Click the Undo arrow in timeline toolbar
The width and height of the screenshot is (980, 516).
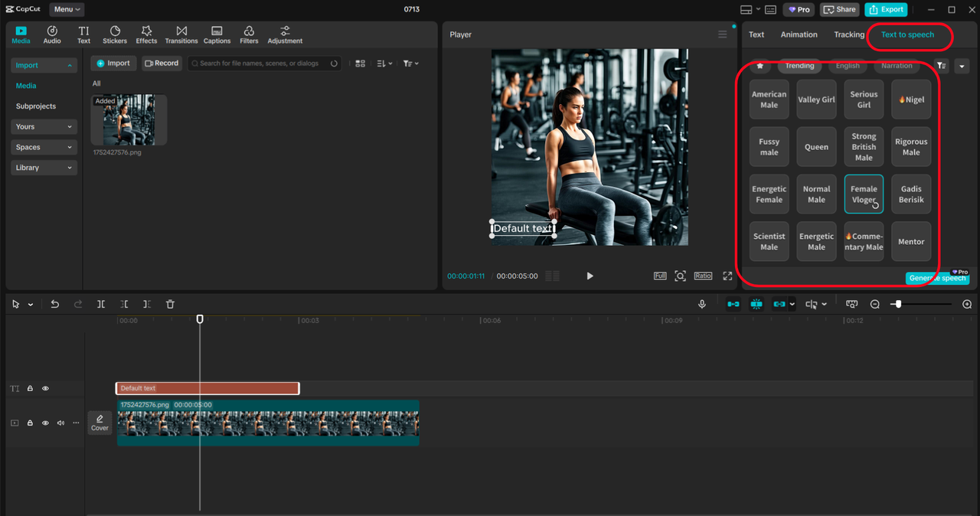coord(55,304)
